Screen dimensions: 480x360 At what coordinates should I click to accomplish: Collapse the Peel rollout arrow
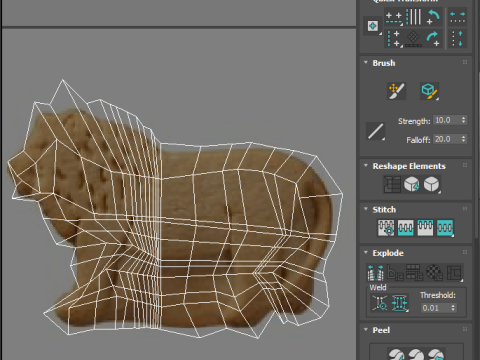click(366, 329)
